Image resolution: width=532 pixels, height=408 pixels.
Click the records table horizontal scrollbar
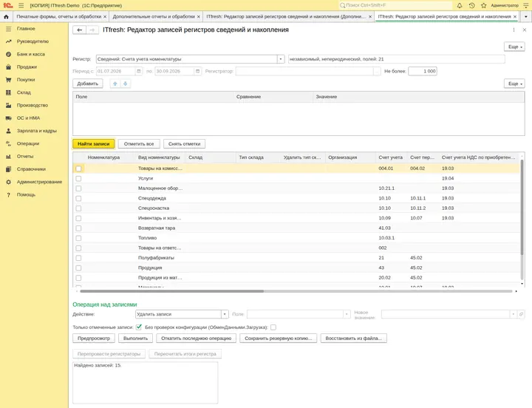pos(171,291)
